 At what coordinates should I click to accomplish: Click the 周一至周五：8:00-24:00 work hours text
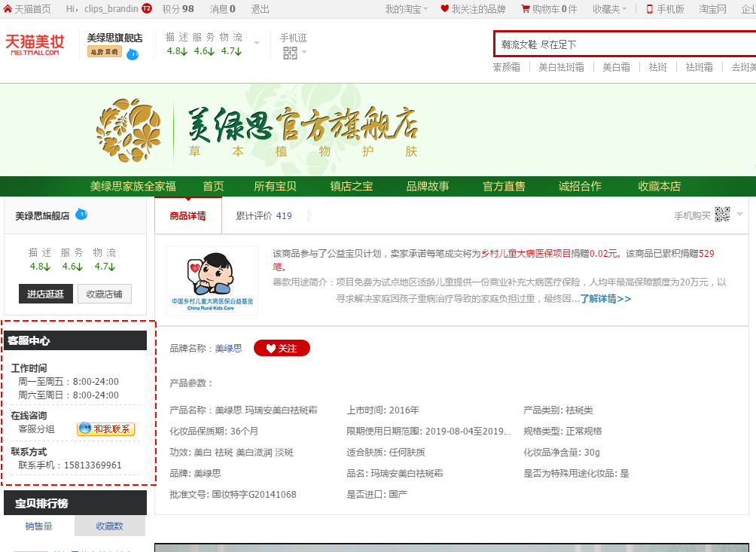[x=69, y=381]
